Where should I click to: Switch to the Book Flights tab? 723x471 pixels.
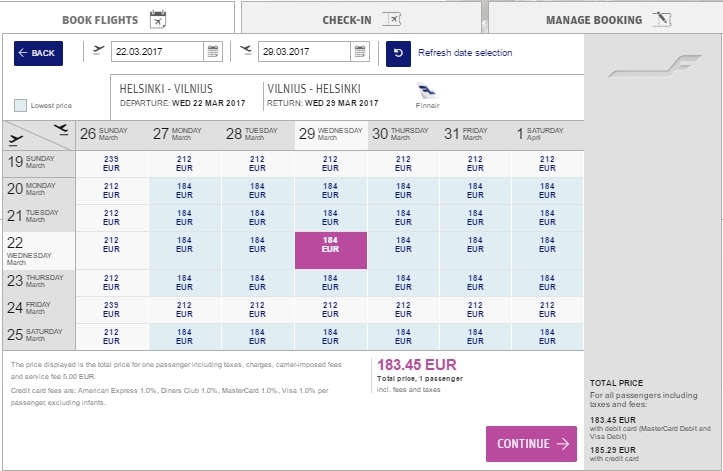(113, 19)
